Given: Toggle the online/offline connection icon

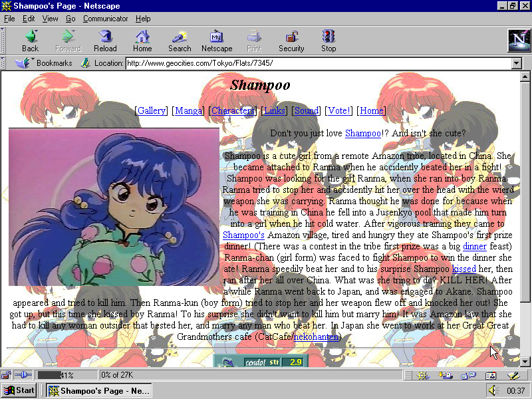Looking at the screenshot, I should (23, 375).
